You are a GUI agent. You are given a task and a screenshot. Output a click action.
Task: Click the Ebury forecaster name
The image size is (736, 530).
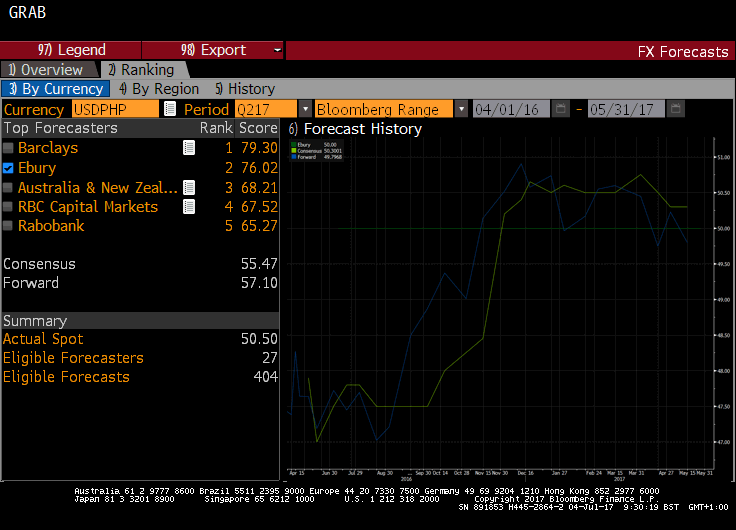coord(37,168)
